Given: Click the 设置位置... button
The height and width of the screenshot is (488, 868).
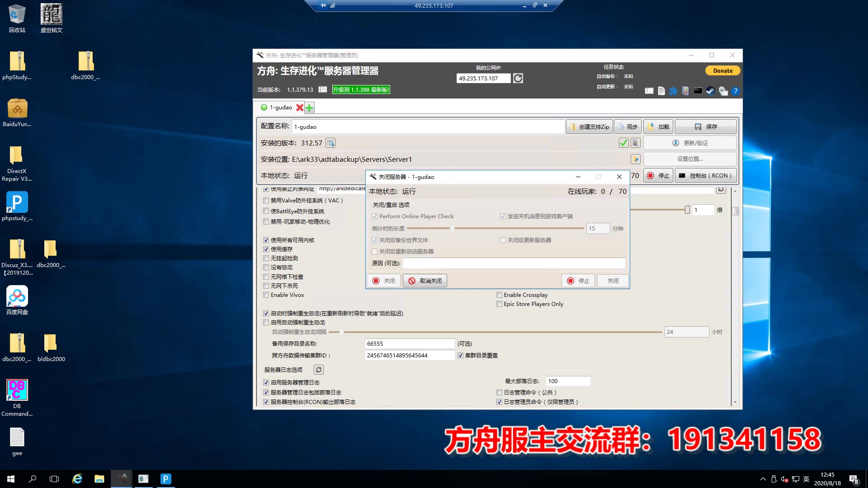Looking at the screenshot, I should coord(690,159).
